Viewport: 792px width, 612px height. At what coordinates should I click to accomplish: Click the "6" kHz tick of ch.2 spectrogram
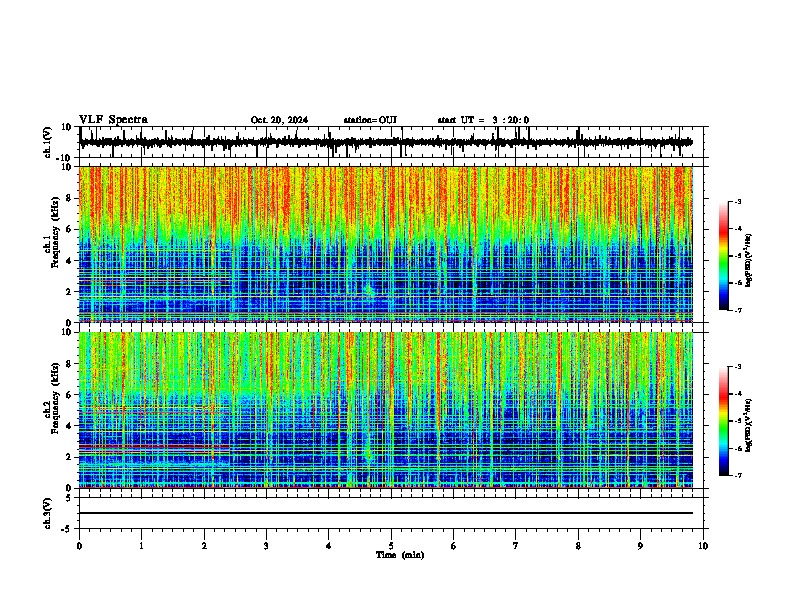[x=69, y=394]
